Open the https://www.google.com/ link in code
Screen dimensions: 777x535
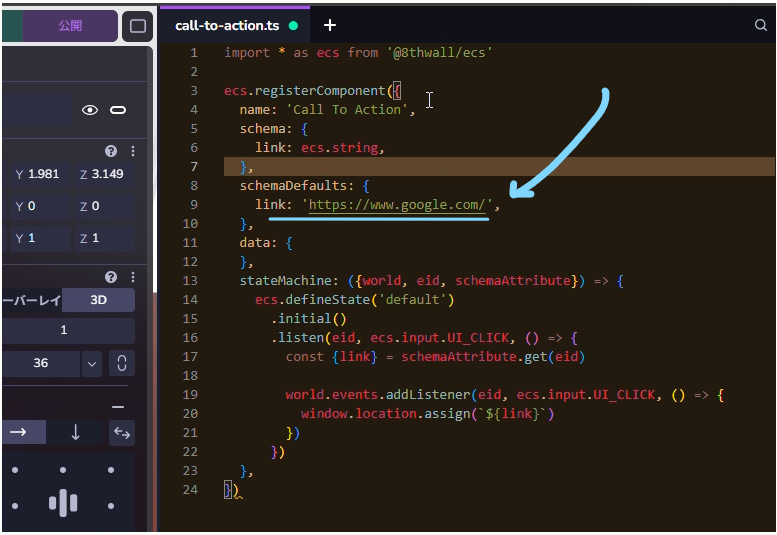(x=397, y=205)
